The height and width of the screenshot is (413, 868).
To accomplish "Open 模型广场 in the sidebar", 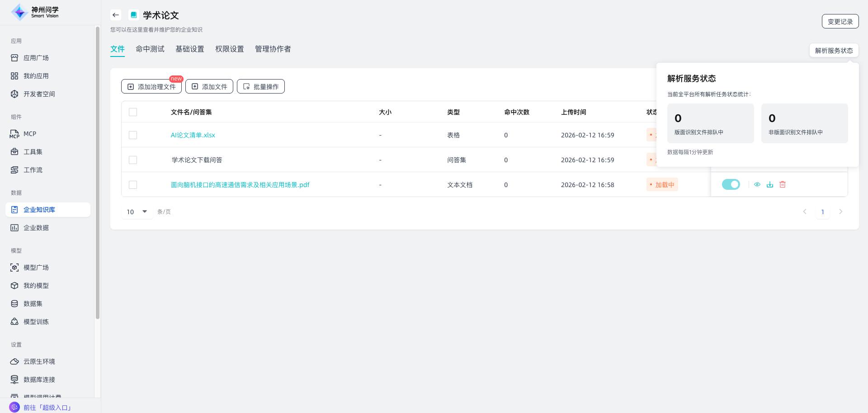I will (x=36, y=268).
